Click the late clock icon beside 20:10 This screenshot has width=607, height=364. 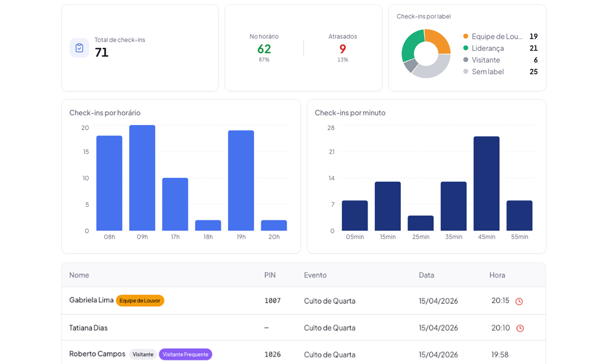coord(520,328)
